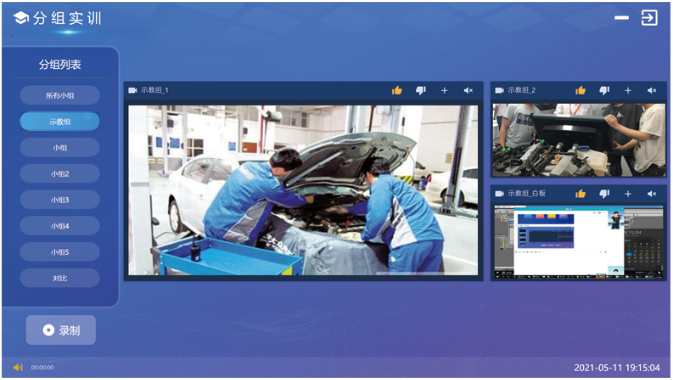Thumbs down the 示教组_2 video
Screen dimensions: 673x380
coord(604,90)
